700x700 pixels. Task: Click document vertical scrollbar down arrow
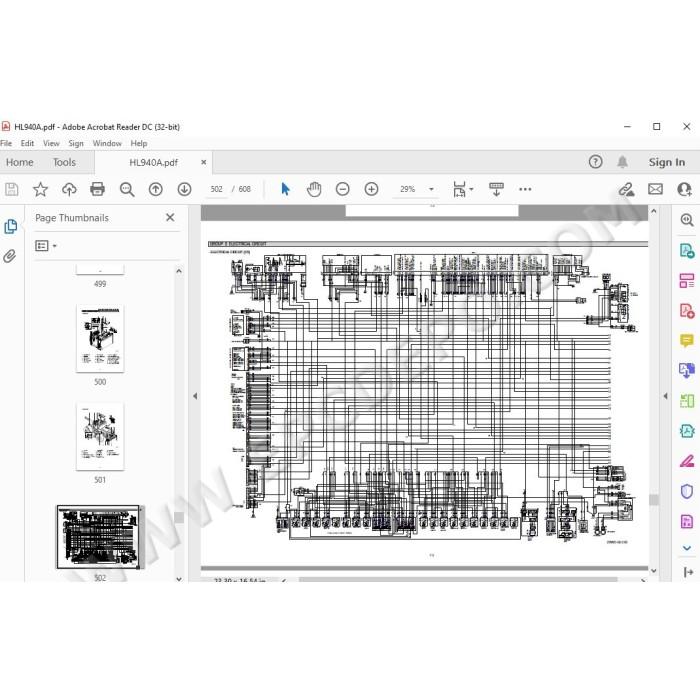tap(654, 571)
